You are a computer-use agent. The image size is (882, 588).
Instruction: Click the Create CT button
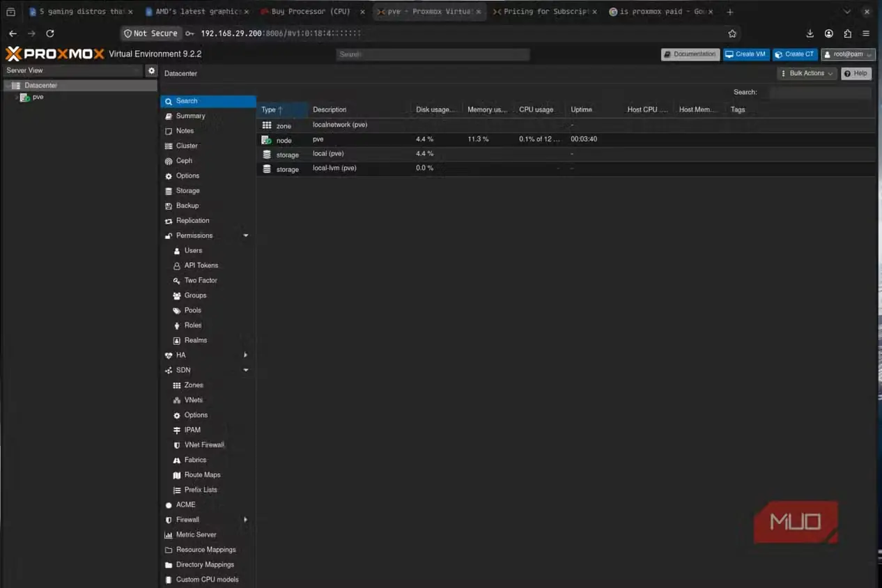(x=795, y=54)
